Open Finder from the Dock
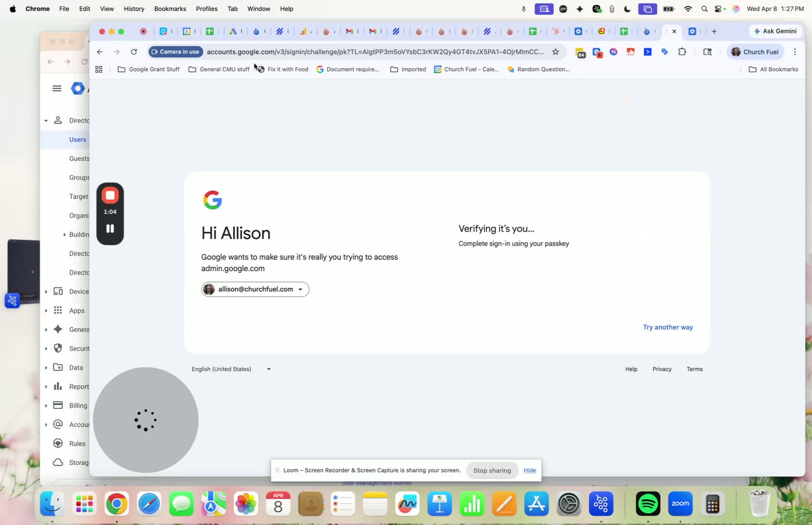This screenshot has width=812, height=525. (x=52, y=504)
